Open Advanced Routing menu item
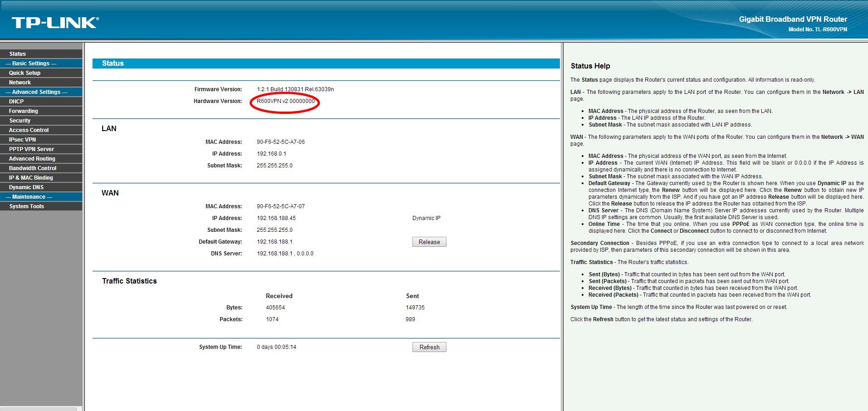868x411 pixels. point(41,158)
